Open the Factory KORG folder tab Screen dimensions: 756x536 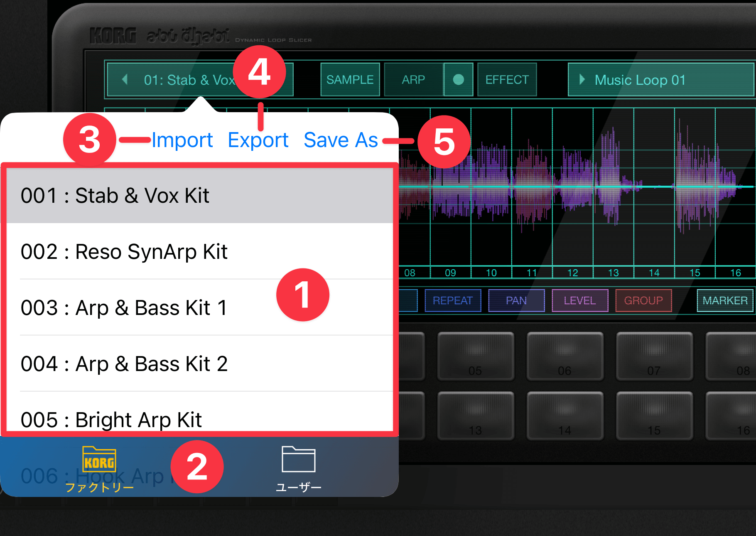click(99, 469)
